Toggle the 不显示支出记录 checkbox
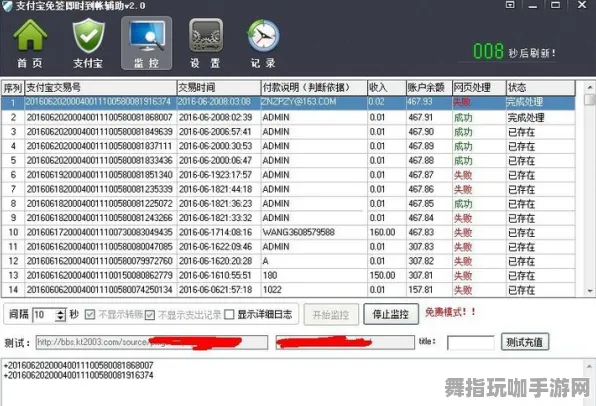The width and height of the screenshot is (596, 406). (150, 315)
